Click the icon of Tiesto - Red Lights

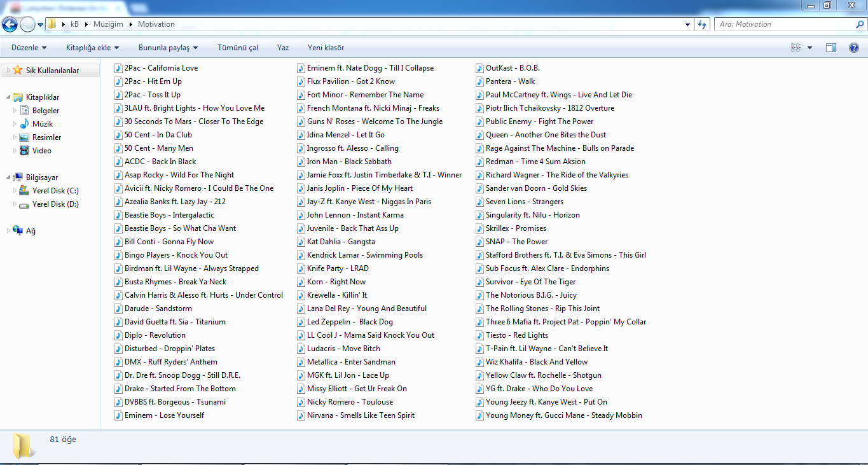480,335
